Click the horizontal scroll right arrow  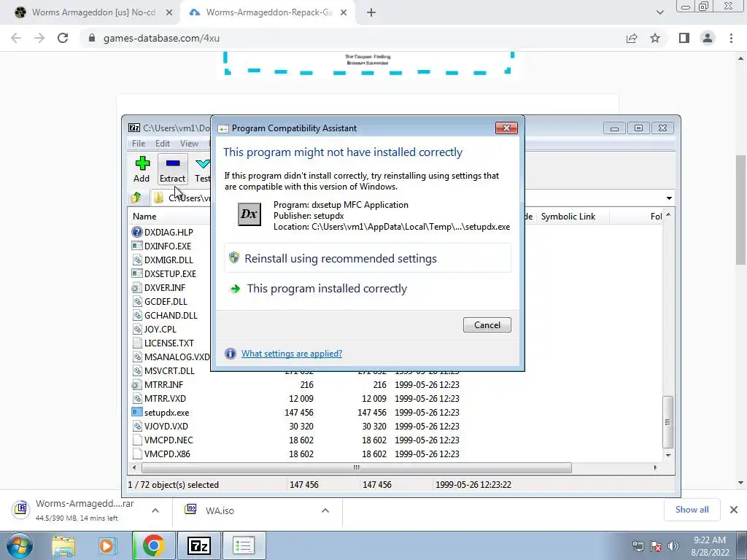[x=656, y=467]
